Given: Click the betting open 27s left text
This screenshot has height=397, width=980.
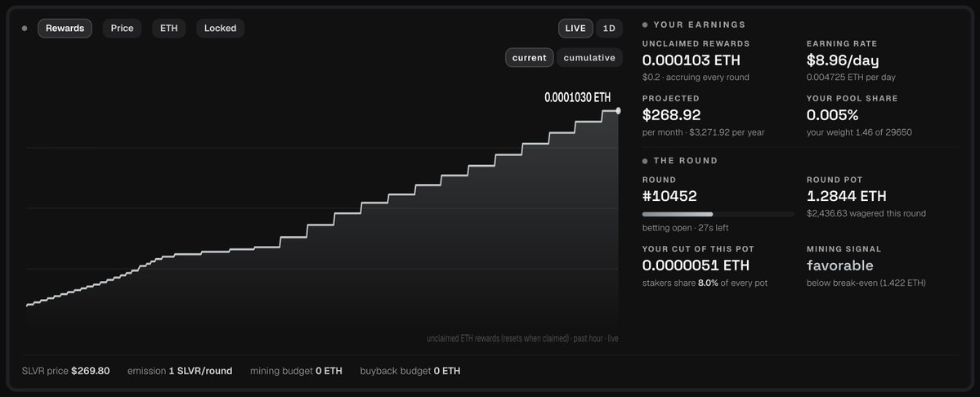Looking at the screenshot, I should coord(685,229).
